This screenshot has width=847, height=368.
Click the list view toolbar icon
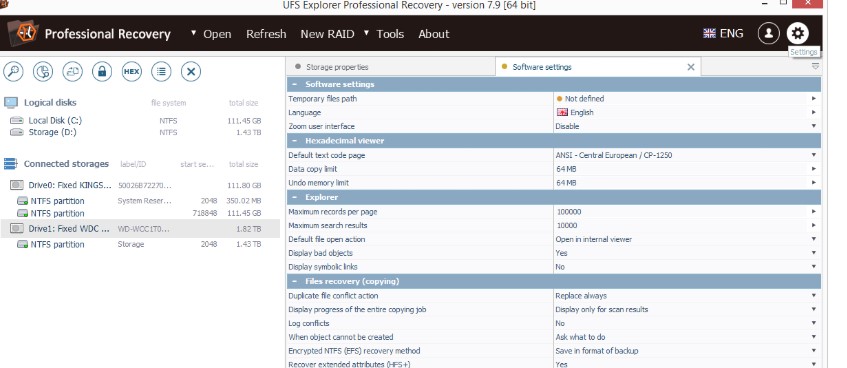tap(161, 71)
